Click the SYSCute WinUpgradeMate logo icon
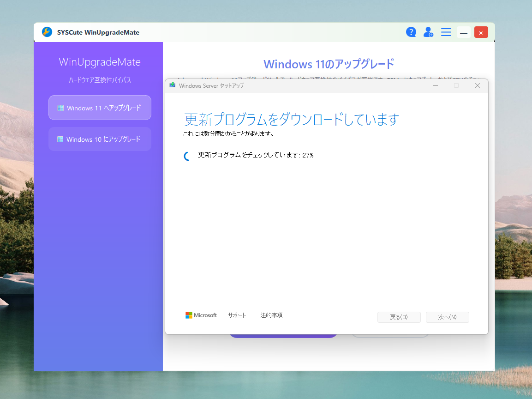Viewport: 532px width, 399px height. coord(47,32)
